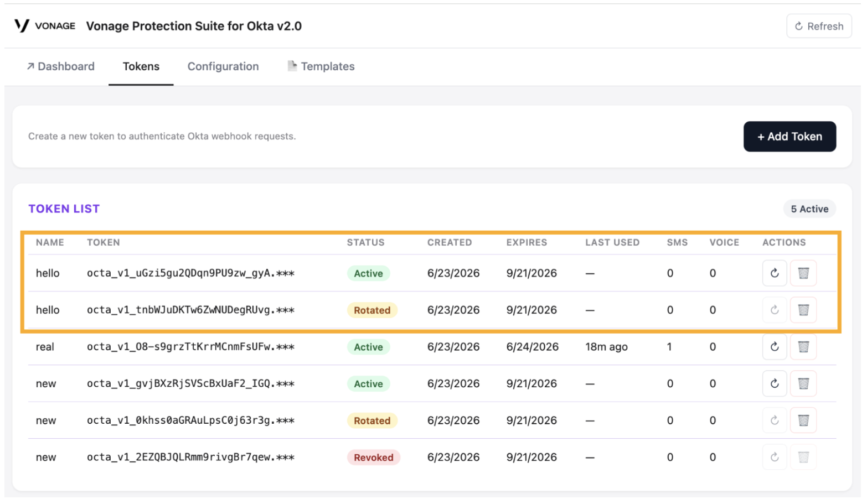Delete the 'real' token
867x504 pixels.
click(x=803, y=347)
